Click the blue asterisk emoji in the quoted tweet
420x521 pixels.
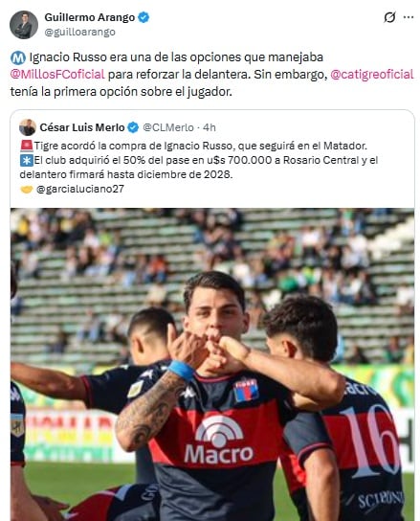[26, 161]
